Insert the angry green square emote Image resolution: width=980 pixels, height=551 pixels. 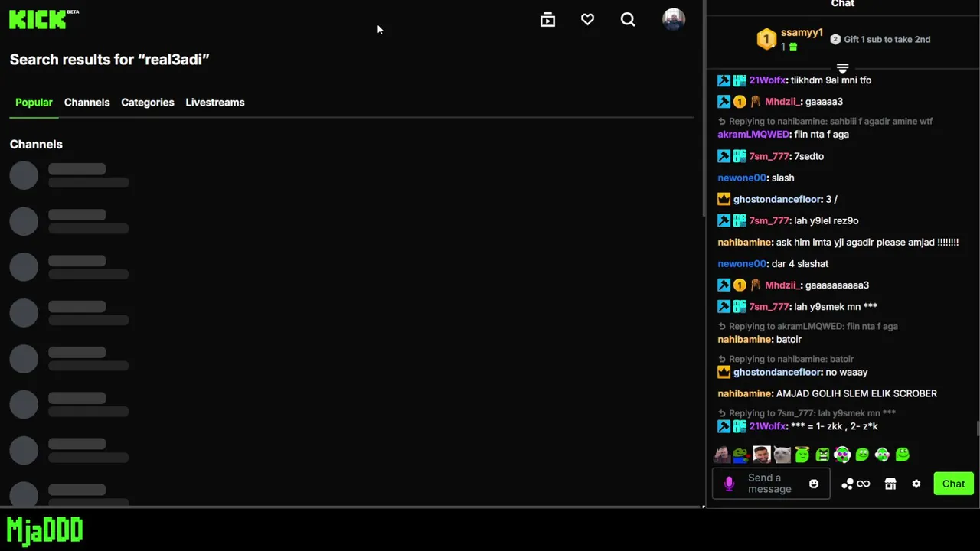pyautogui.click(x=822, y=455)
